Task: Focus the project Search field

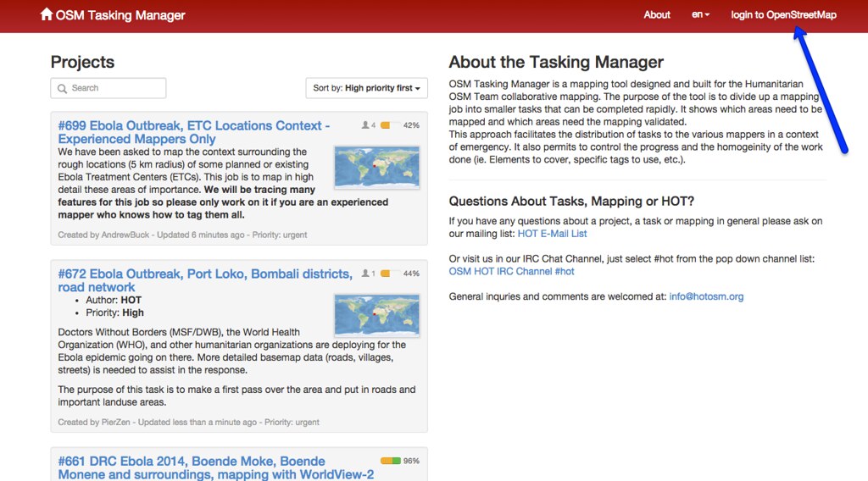Action: 108,88
